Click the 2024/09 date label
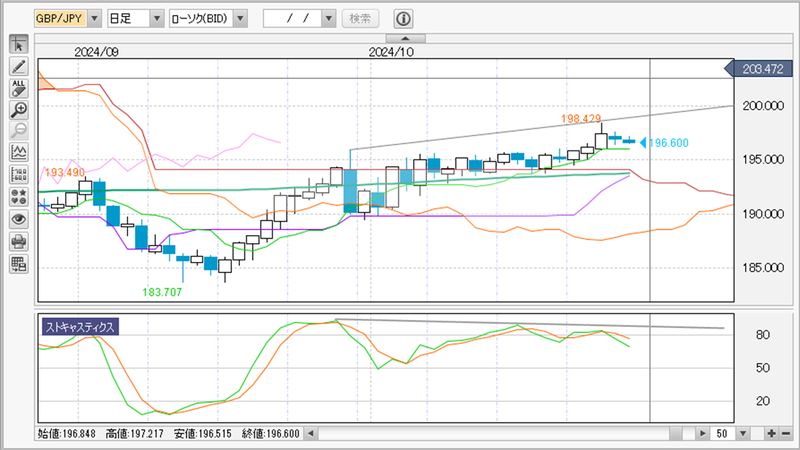Image resolution: width=800 pixels, height=450 pixels. (x=96, y=52)
